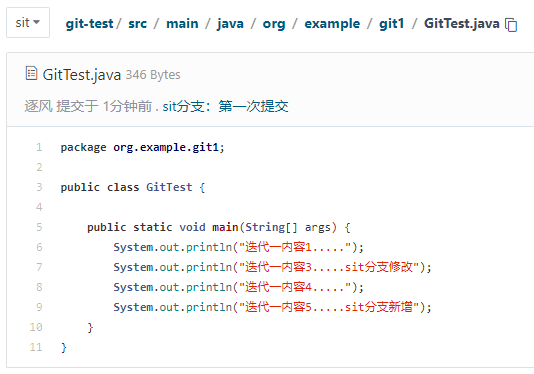Screen dimensions: 534x374
Task: Click println 迭代一内容4 line
Action: click(238, 287)
